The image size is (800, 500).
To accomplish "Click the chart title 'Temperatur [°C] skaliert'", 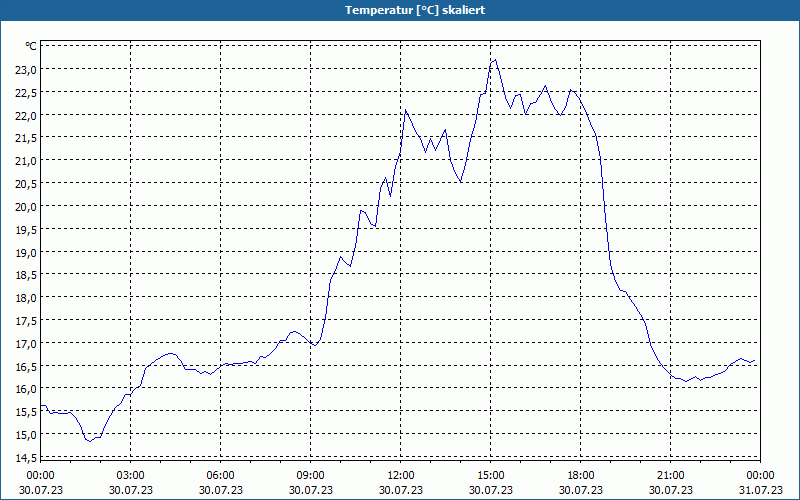I will pos(415,10).
